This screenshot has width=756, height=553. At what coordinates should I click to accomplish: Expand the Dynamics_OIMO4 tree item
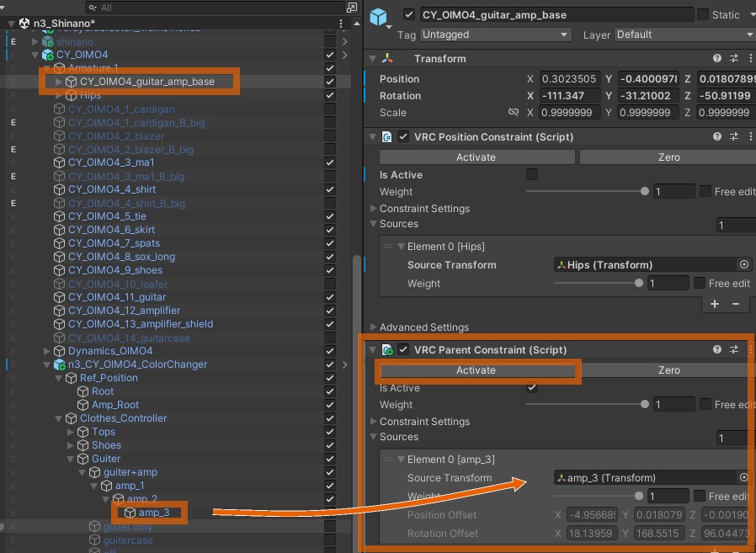(x=47, y=351)
